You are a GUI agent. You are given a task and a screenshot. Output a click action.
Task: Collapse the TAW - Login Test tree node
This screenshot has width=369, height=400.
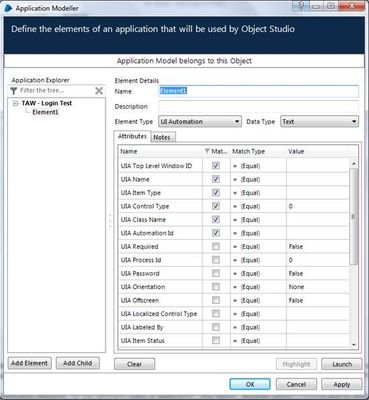coord(15,103)
